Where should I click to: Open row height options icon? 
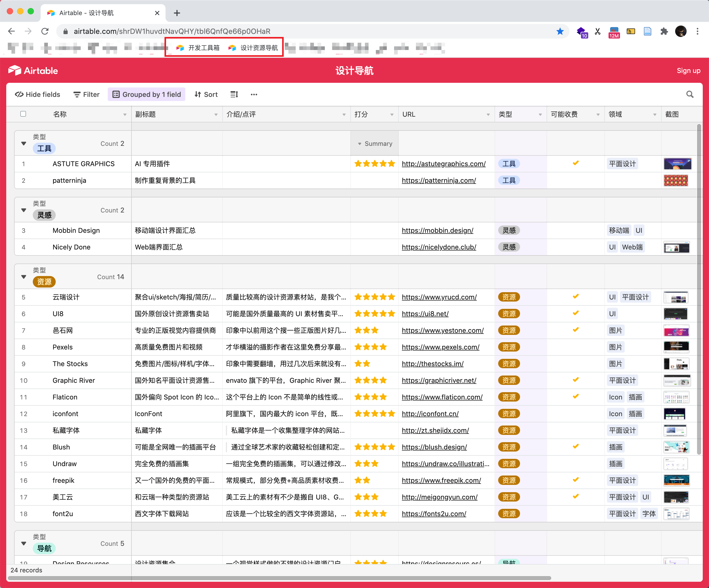point(234,95)
